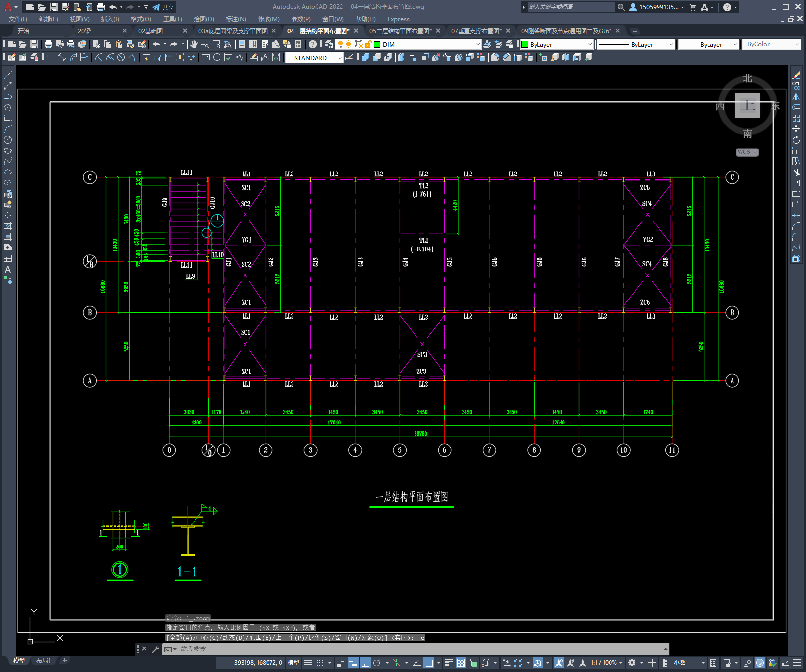Click the Share (共享) button
The height and width of the screenshot is (672, 806).
tap(164, 7)
